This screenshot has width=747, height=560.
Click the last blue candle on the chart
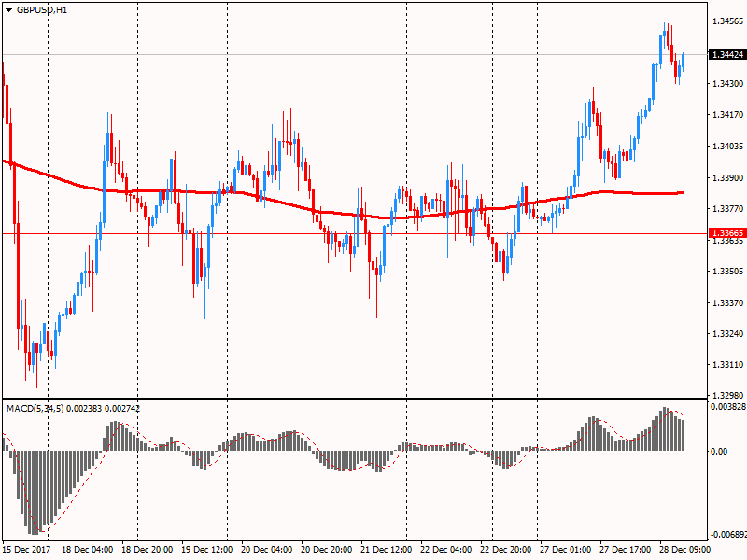tap(684, 61)
